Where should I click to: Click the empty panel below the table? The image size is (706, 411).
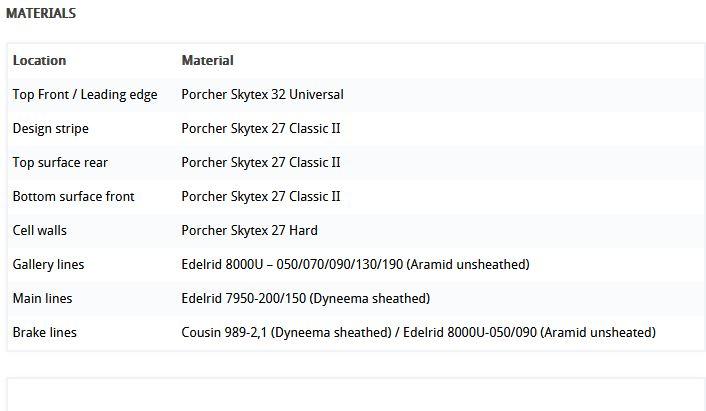[x=356, y=395]
